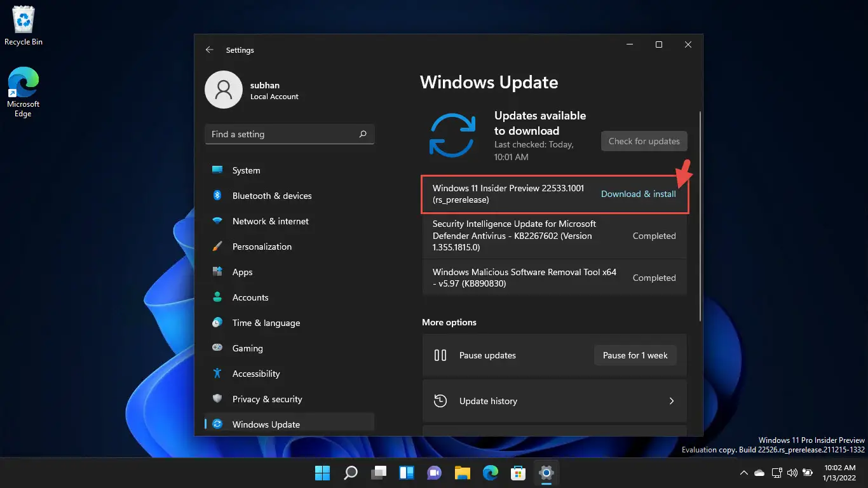Screen dimensions: 868x488
Task: Select System in the sidebar
Action: [x=289, y=170]
